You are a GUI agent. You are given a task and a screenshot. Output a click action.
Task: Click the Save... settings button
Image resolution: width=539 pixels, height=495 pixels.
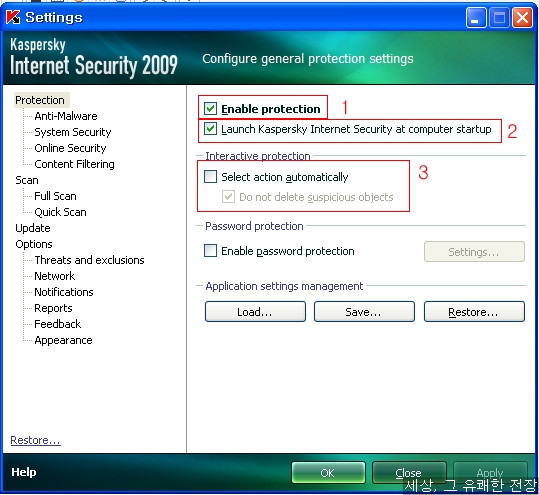[364, 311]
